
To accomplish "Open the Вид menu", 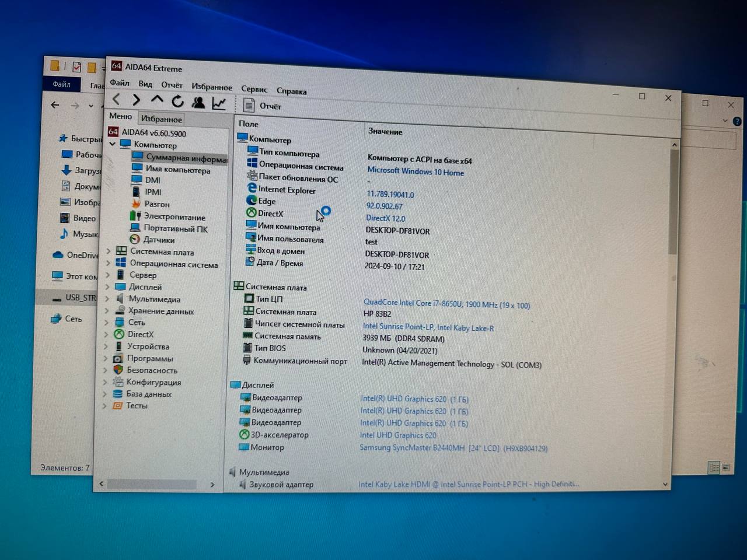I will [x=145, y=84].
